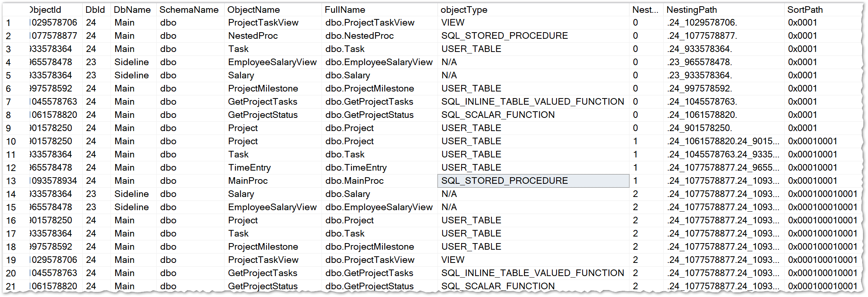Click SQL_STORED_PROCEDURE objectType in row 2
The height and width of the screenshot is (297, 868).
click(x=533, y=36)
